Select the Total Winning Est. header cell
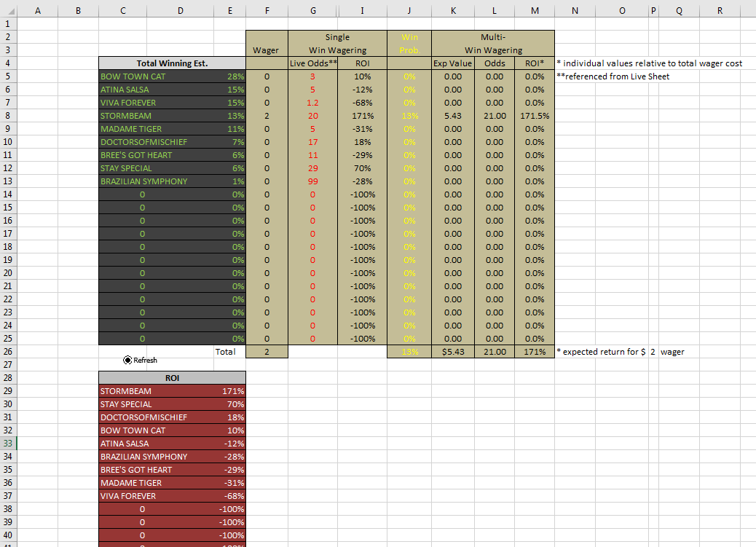 [x=172, y=63]
